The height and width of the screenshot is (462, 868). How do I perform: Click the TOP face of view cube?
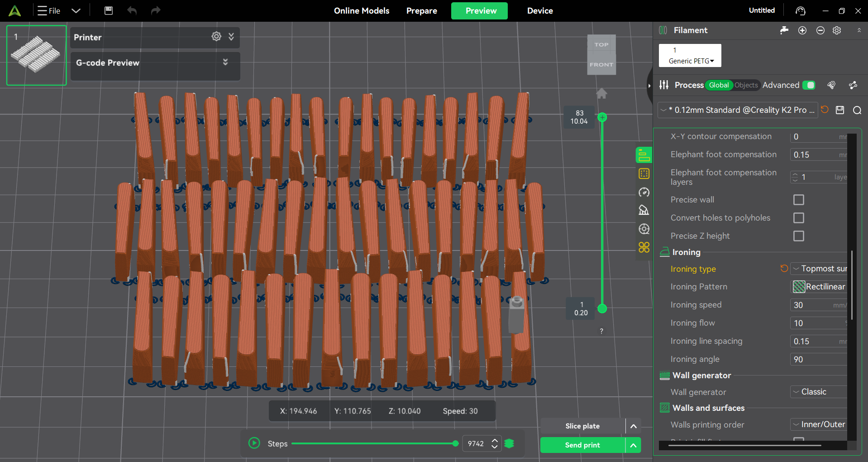601,44
